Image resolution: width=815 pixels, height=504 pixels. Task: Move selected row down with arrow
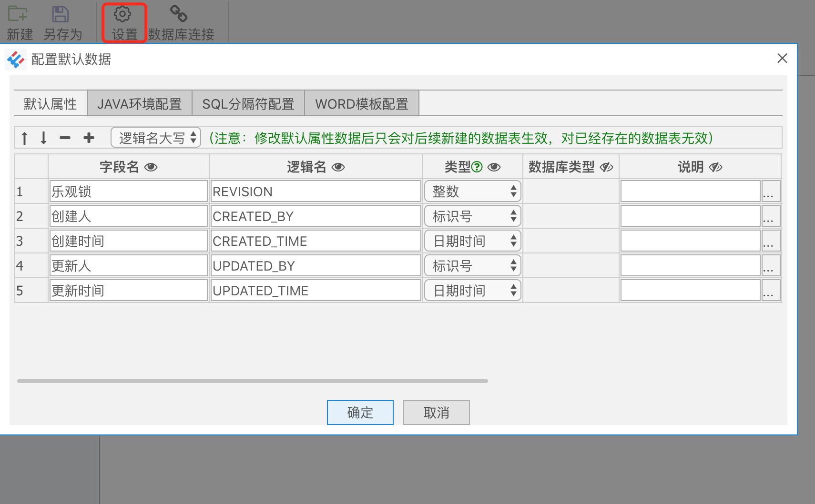(x=44, y=138)
